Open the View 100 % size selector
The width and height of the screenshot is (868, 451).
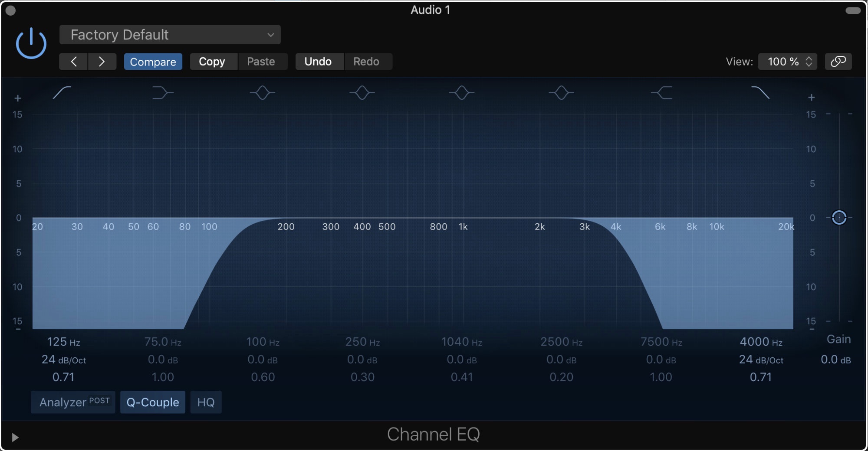click(x=787, y=62)
